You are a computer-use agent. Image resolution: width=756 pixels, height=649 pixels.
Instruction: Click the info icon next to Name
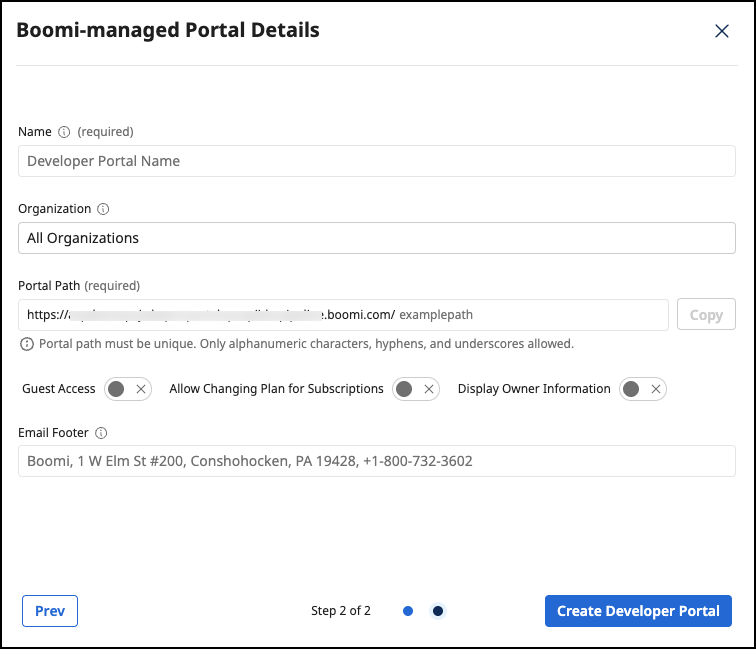(64, 132)
